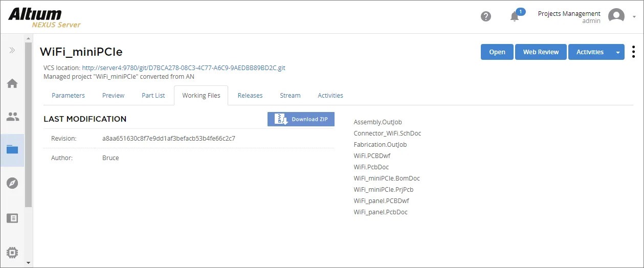Click the WiFi_miniPCIe.PrjPcb file
Screen dimensions: 644x268
[384, 190]
